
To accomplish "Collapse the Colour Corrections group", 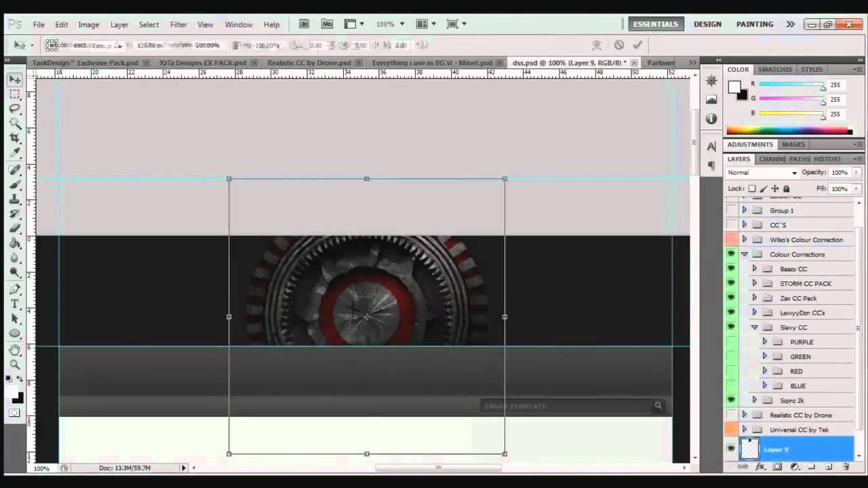I will pyautogui.click(x=744, y=254).
